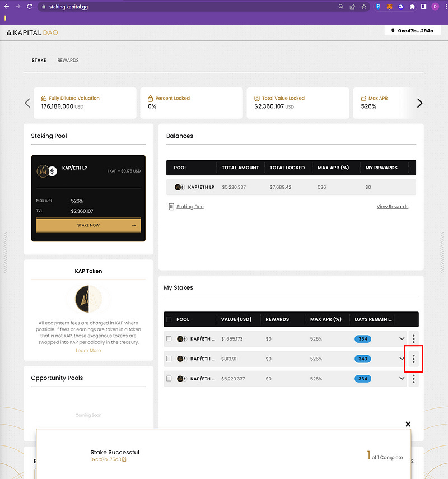448x479 pixels.
Task: Sort Balances by TOTAL AMOUNT column
Action: [x=240, y=168]
